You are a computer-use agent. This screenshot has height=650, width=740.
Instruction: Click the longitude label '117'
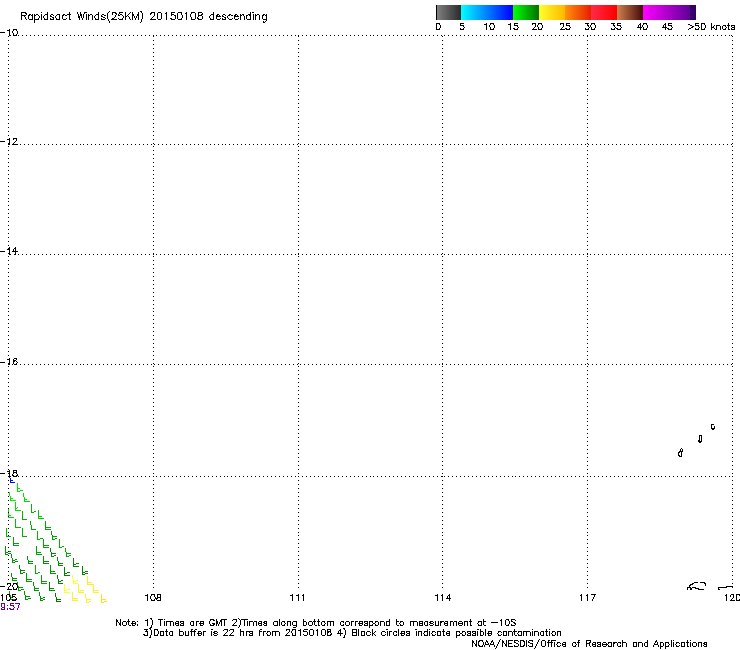[588, 598]
